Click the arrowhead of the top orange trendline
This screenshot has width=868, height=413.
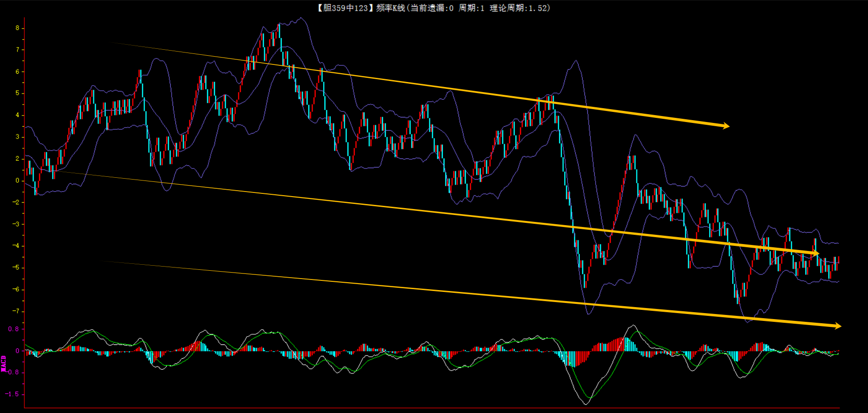click(x=725, y=126)
